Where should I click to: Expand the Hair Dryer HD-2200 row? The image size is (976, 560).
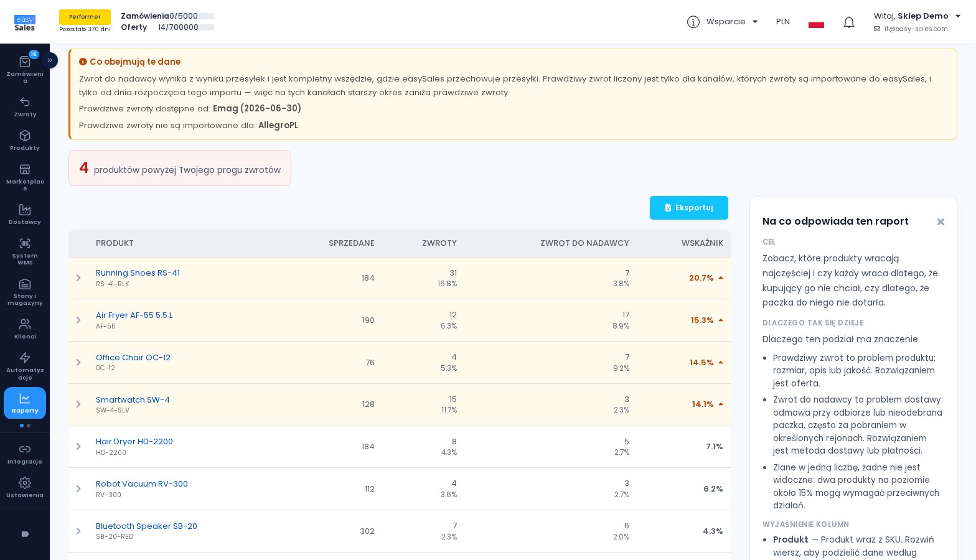click(x=78, y=447)
